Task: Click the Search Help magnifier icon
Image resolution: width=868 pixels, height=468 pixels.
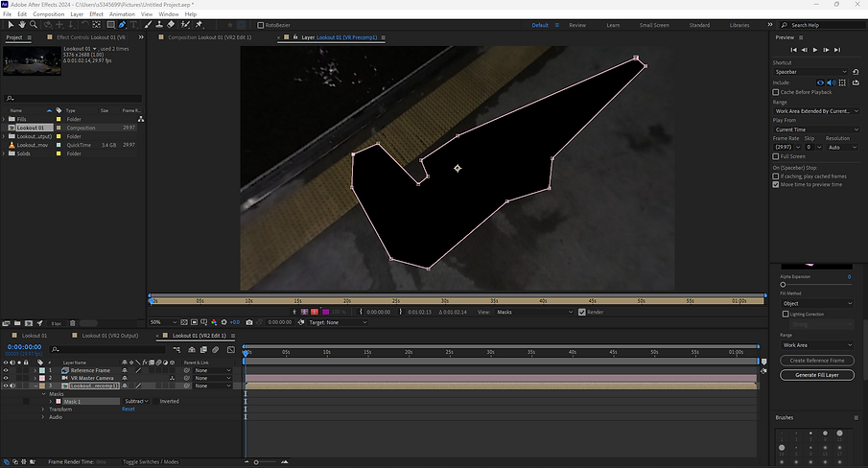Action: tap(785, 25)
